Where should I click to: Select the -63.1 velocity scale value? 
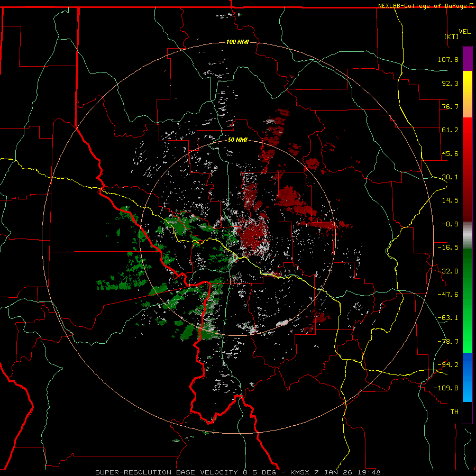(448, 318)
